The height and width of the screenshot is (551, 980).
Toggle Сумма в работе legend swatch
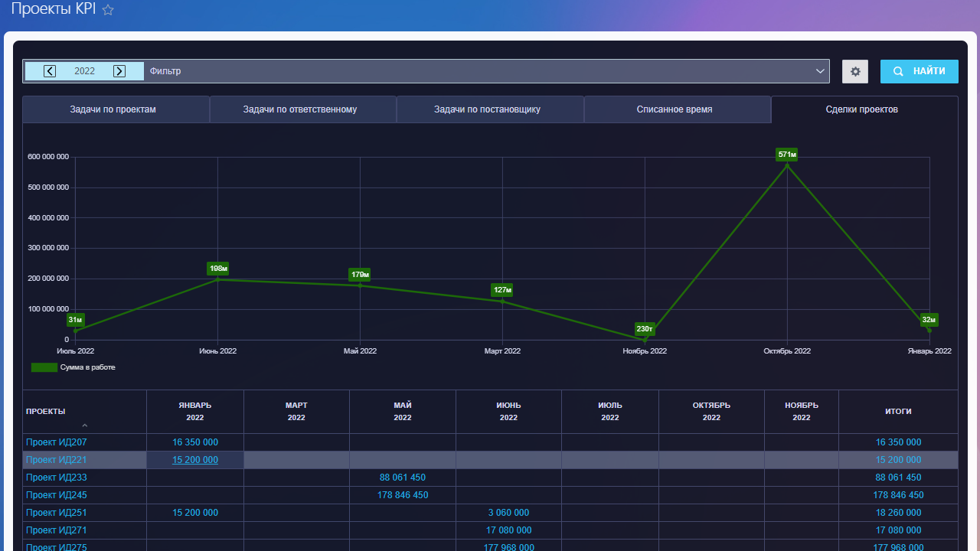tap(44, 367)
